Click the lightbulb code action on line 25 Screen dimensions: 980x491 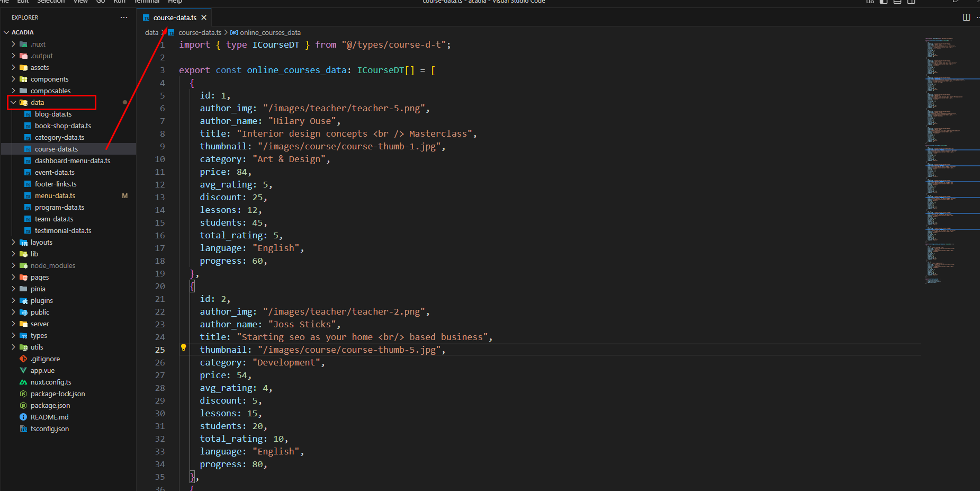tap(184, 348)
